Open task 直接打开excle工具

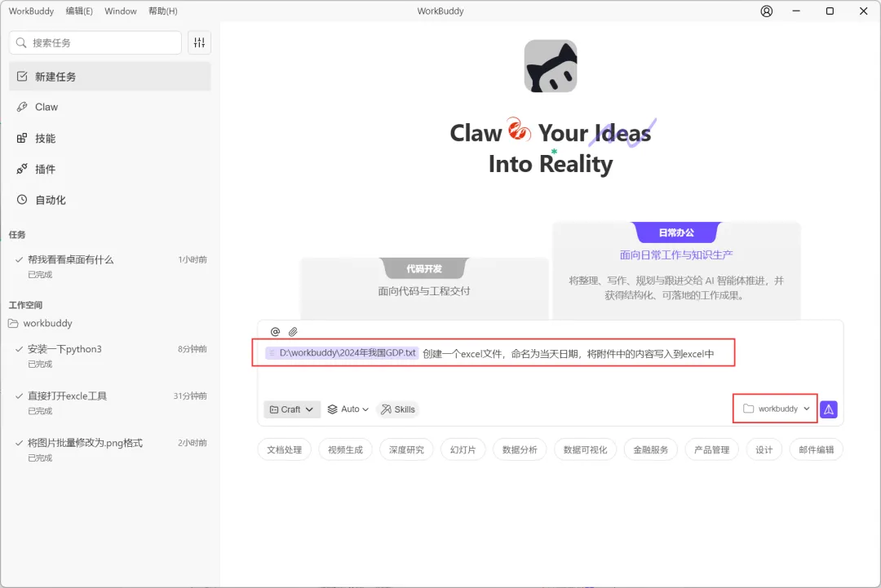coord(110,403)
